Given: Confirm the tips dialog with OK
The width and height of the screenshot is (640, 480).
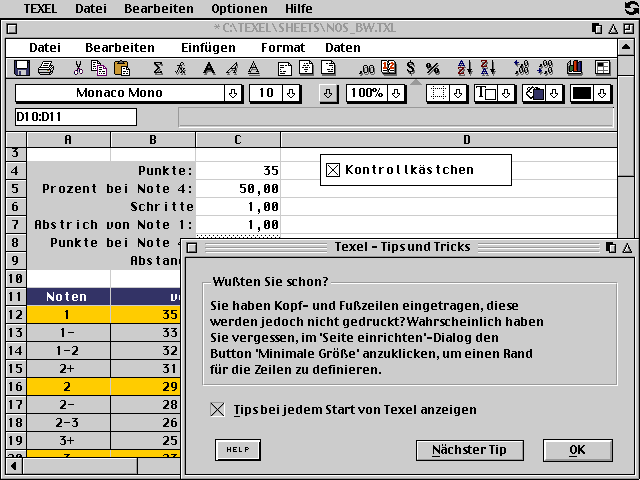Looking at the screenshot, I should tap(578, 450).
